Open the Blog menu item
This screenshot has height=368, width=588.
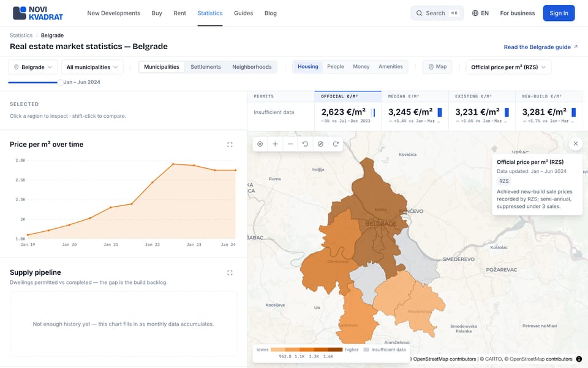tap(270, 13)
